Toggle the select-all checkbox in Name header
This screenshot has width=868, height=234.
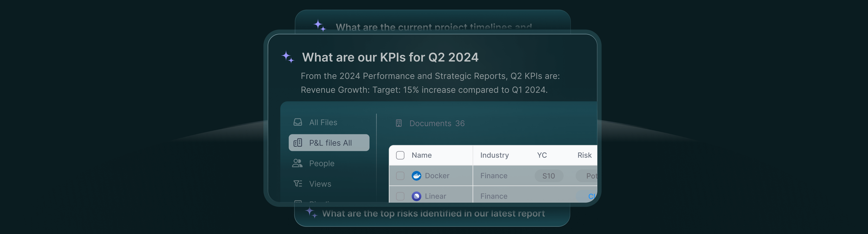(400, 155)
